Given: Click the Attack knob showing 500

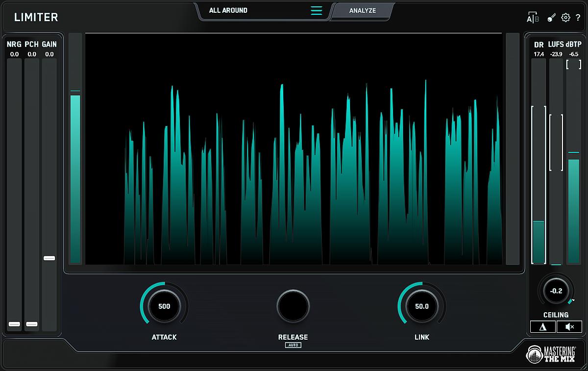Looking at the screenshot, I should (164, 306).
